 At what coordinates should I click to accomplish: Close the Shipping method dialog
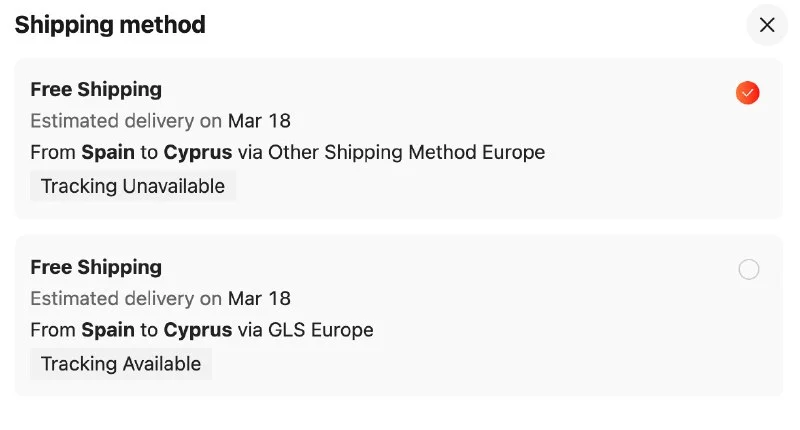tap(767, 25)
